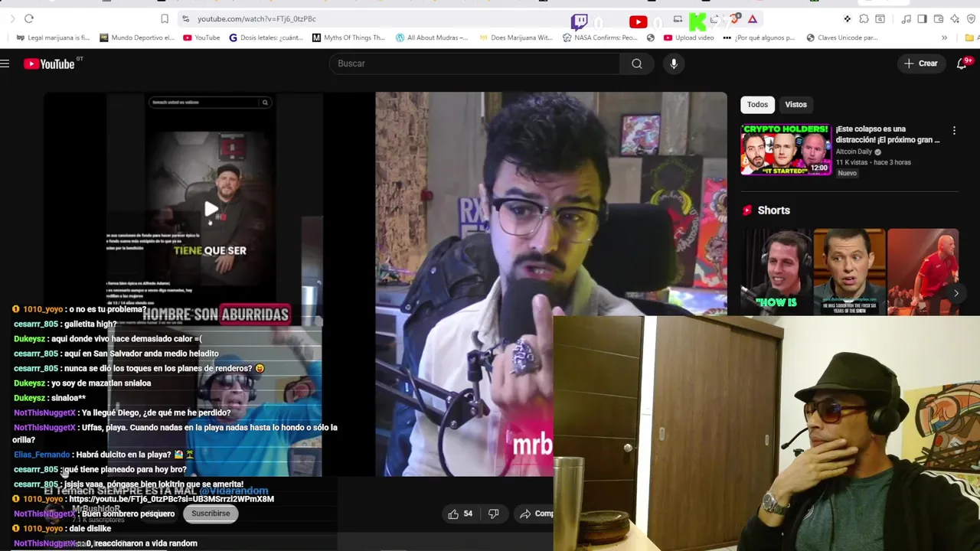This screenshot has width=980, height=551.
Task: Click chat message 'yo soy de mazatlan sinaloa'
Action: [x=101, y=383]
